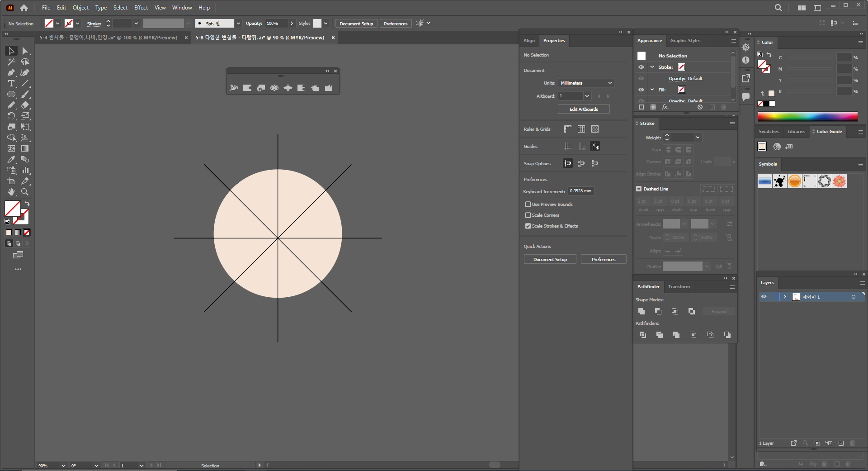868x471 pixels.
Task: Open the zoom level 90% dropdown
Action: pos(63,466)
